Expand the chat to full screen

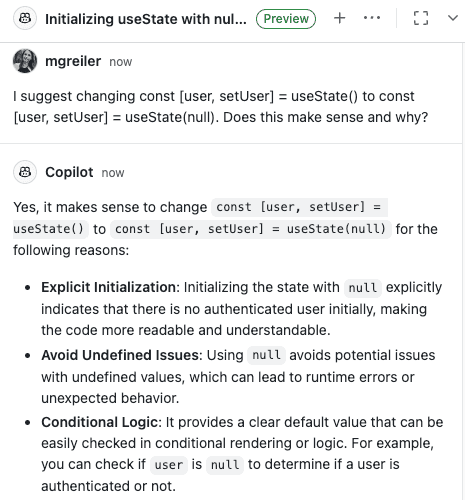point(421,18)
